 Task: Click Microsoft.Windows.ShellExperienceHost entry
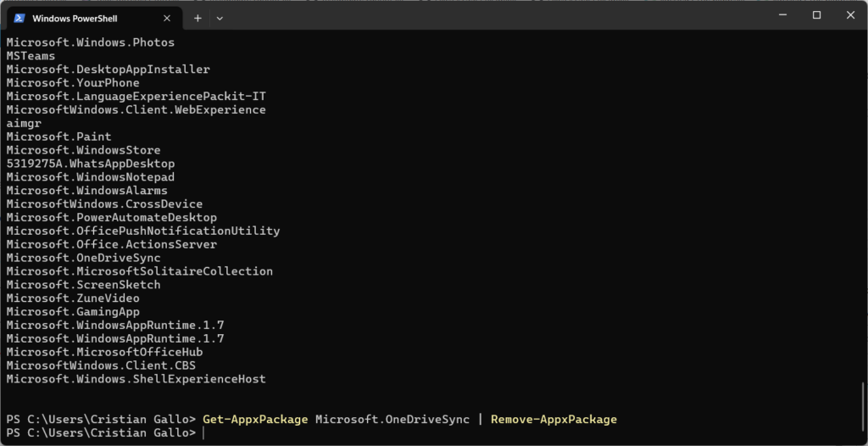point(136,379)
